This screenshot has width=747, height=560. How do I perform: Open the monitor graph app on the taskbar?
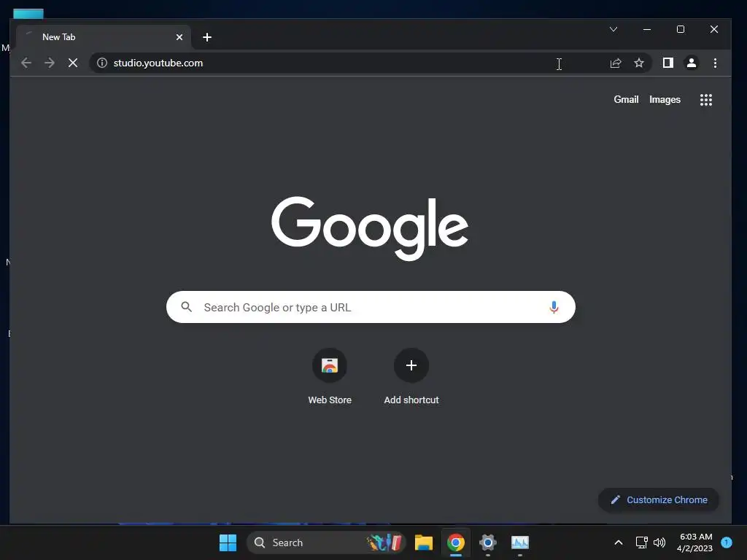point(519,542)
